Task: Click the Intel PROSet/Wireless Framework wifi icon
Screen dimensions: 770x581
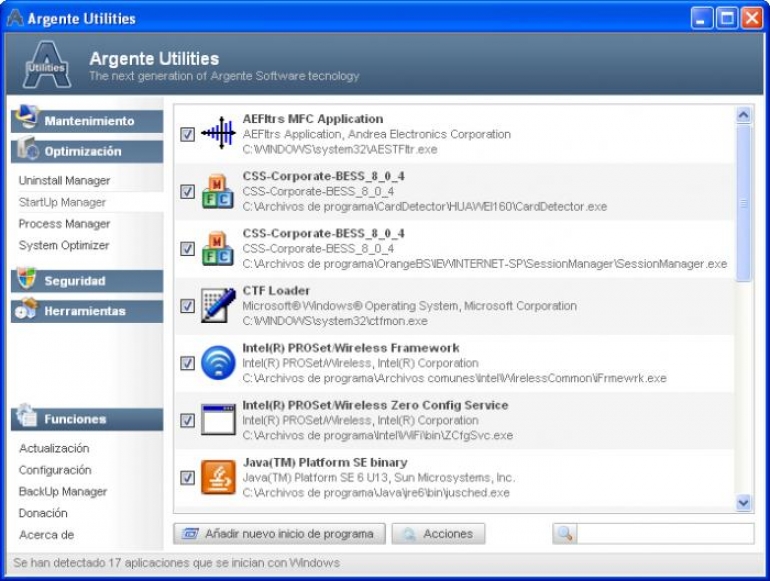Action: pyautogui.click(x=218, y=363)
